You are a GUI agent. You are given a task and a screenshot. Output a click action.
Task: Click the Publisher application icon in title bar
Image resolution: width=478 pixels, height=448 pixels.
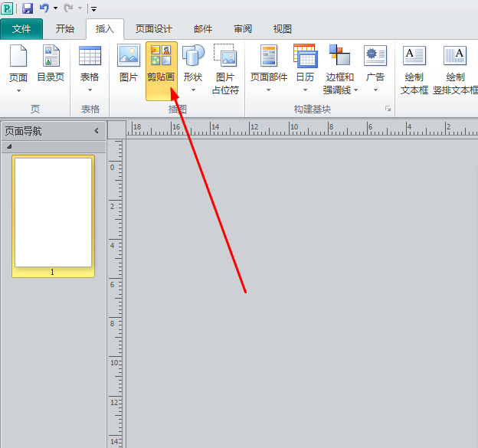(x=7, y=8)
